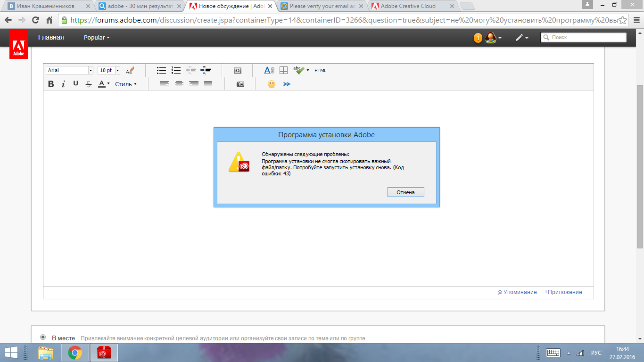644x362 pixels.
Task: Click the insert table icon
Action: tap(283, 70)
